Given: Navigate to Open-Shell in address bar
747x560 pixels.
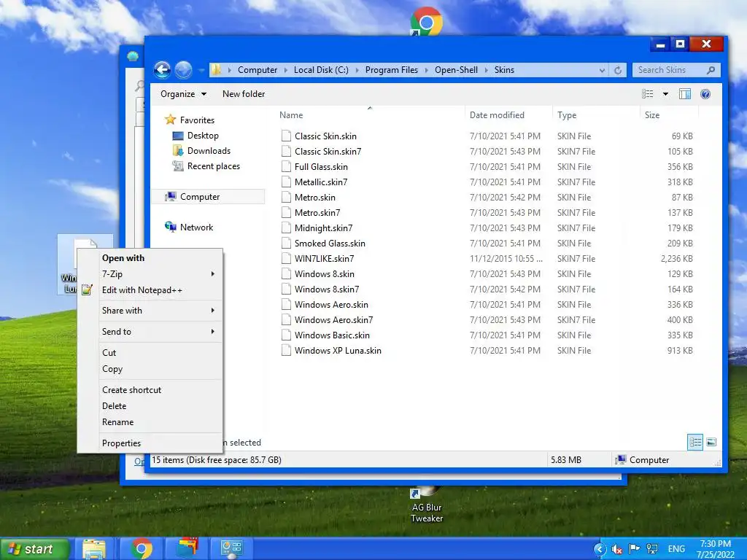Looking at the screenshot, I should pyautogui.click(x=456, y=70).
